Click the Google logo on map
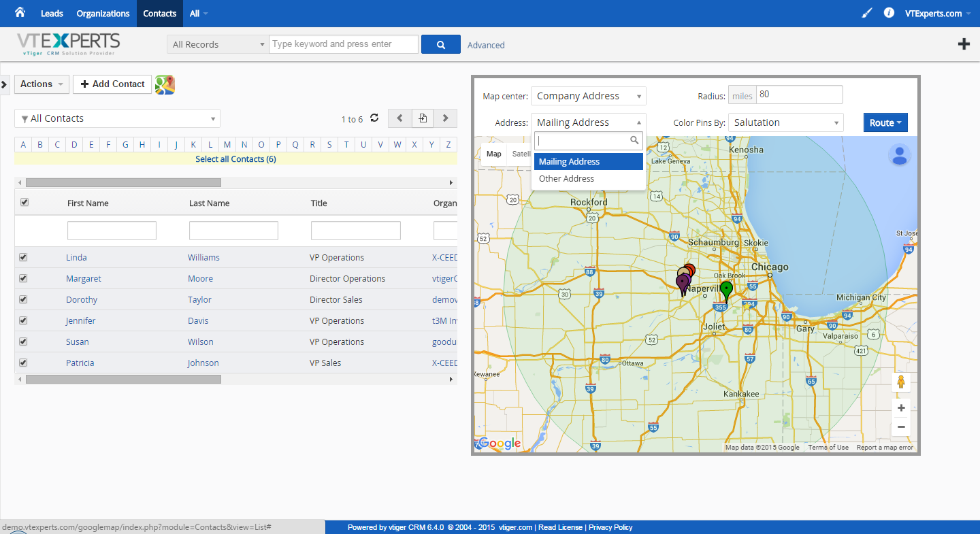Viewport: 980px width, 534px height. (x=500, y=444)
